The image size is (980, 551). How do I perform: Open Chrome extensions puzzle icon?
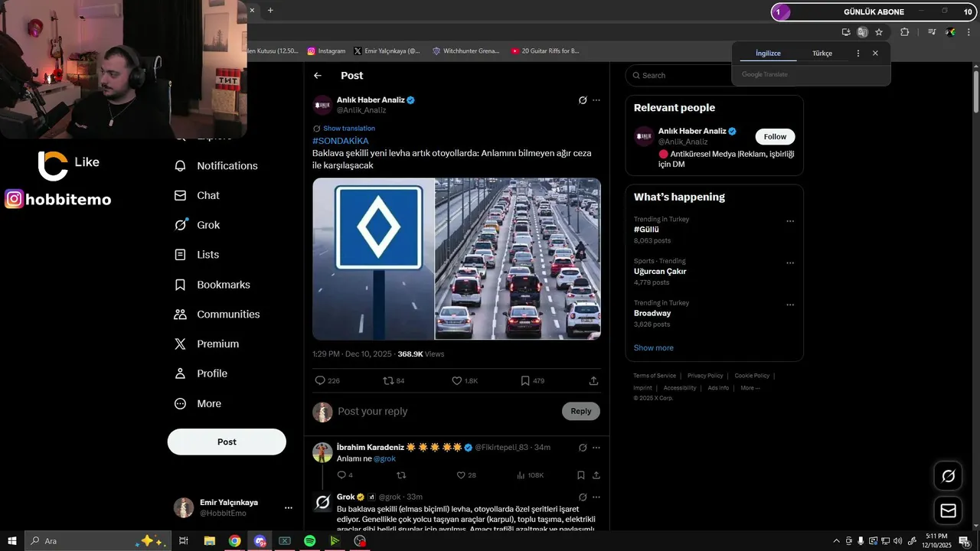click(x=905, y=32)
